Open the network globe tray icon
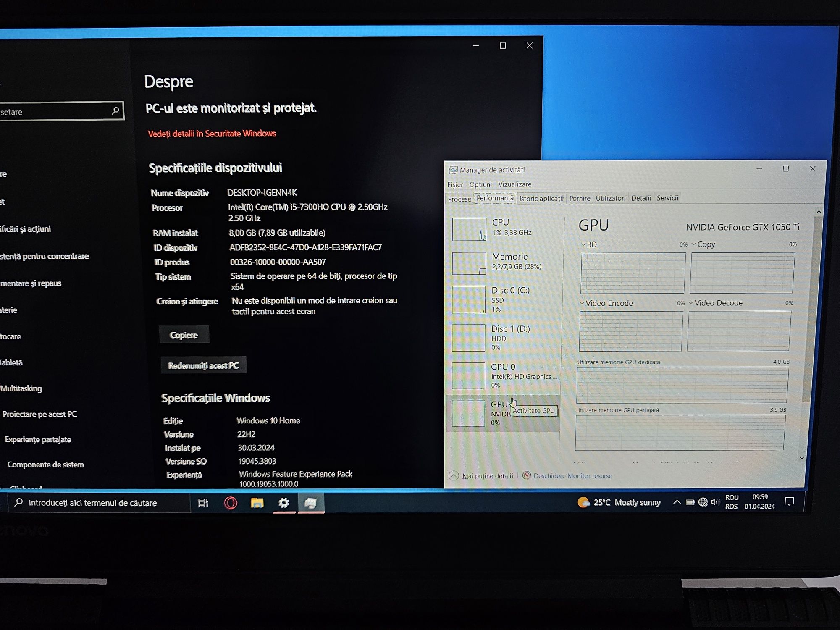Image resolution: width=840 pixels, height=630 pixels. (x=703, y=502)
